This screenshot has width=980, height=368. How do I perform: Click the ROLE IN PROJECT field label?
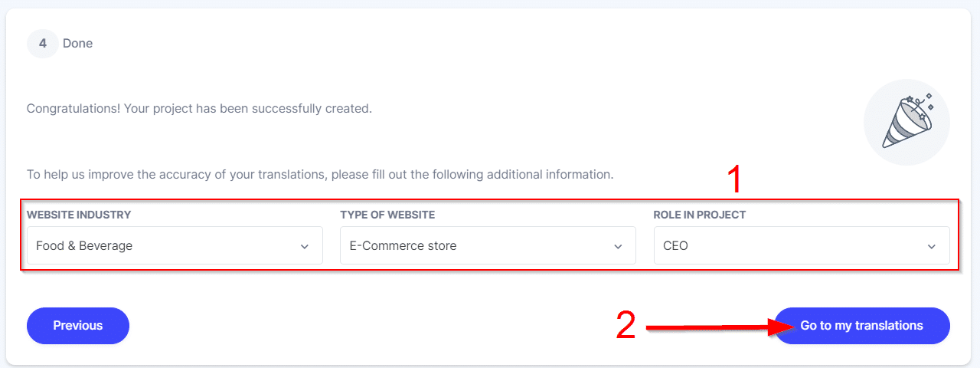(699, 215)
